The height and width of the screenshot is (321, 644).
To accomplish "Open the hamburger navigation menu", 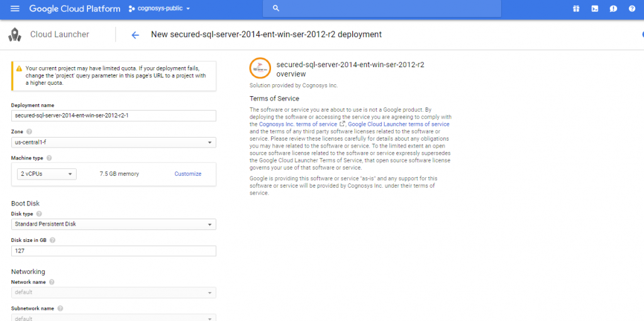I will tap(15, 9).
